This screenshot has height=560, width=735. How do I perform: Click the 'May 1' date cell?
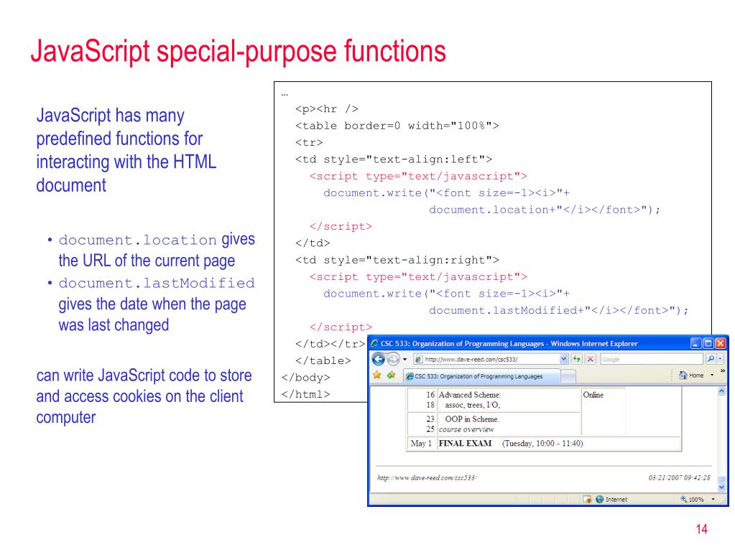click(x=421, y=443)
